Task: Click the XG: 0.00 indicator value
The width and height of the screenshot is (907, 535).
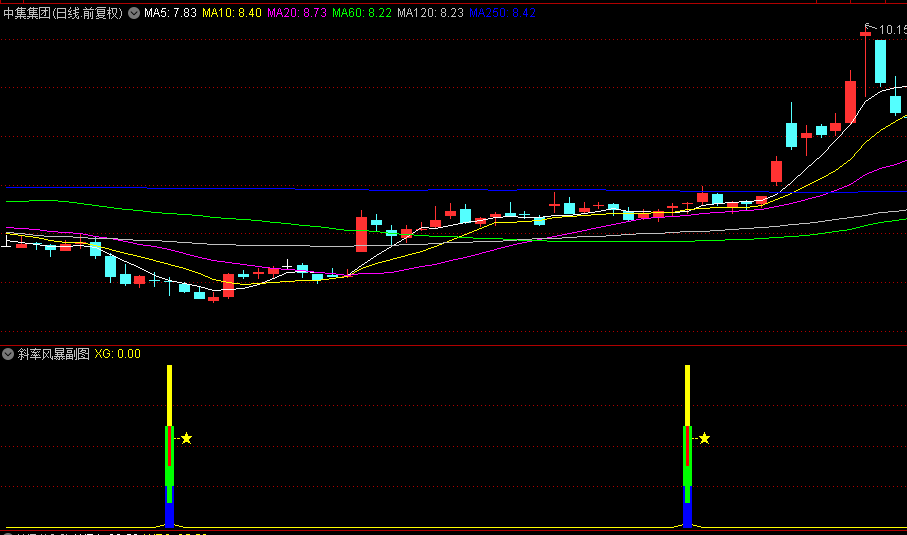Action: [x=117, y=354]
